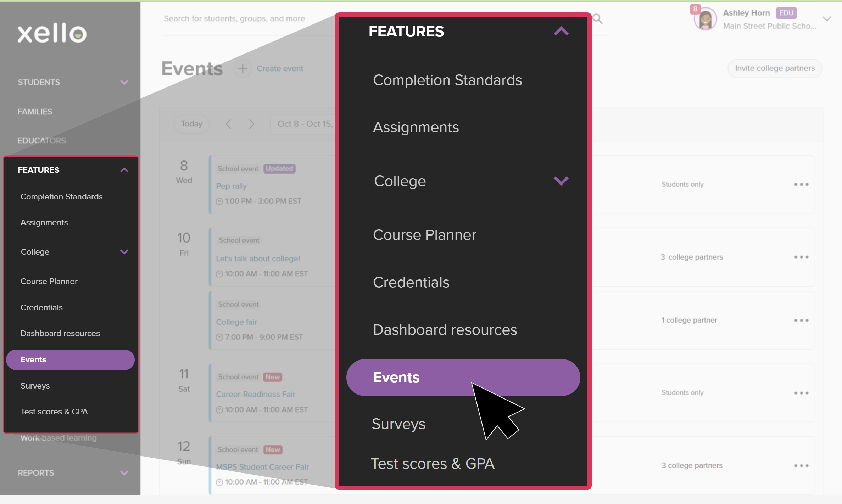Click the Today button
This screenshot has height=504, width=842.
point(191,124)
